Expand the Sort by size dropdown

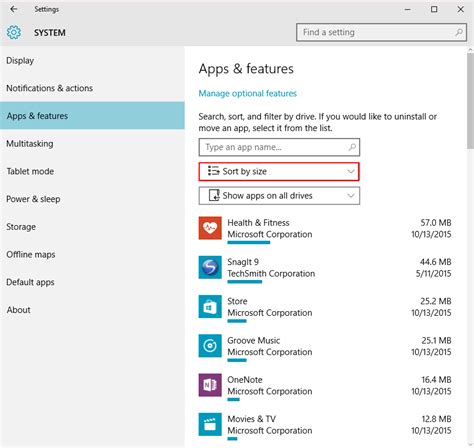point(279,172)
